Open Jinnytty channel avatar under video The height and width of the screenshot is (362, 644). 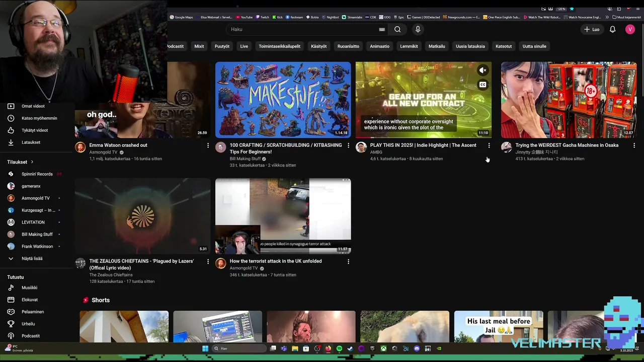pyautogui.click(x=506, y=147)
